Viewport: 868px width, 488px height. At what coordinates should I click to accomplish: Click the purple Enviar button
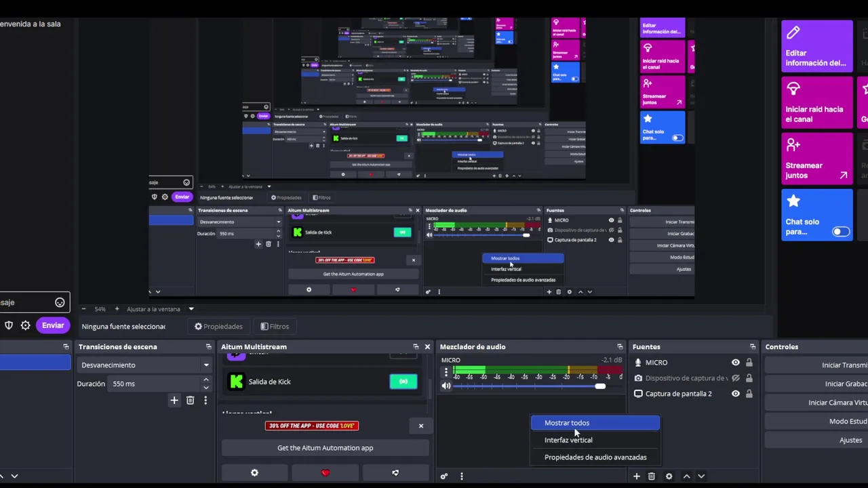pos(53,325)
